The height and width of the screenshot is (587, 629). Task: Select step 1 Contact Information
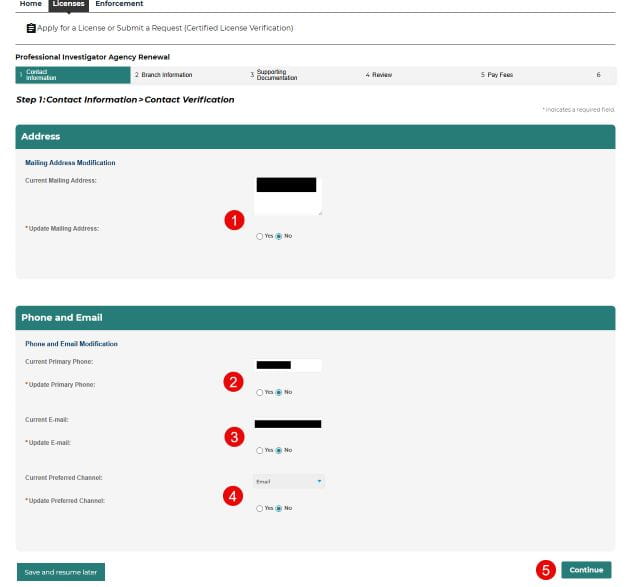[x=73, y=75]
